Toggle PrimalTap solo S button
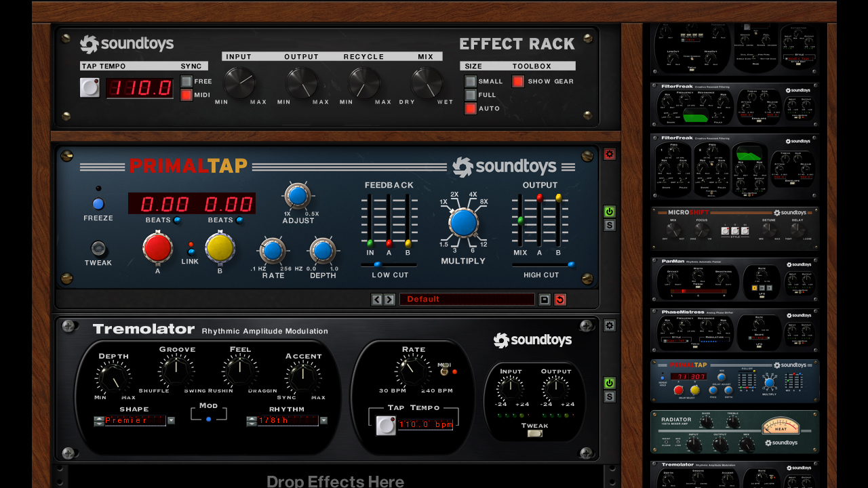The width and height of the screenshot is (868, 488). point(610,225)
